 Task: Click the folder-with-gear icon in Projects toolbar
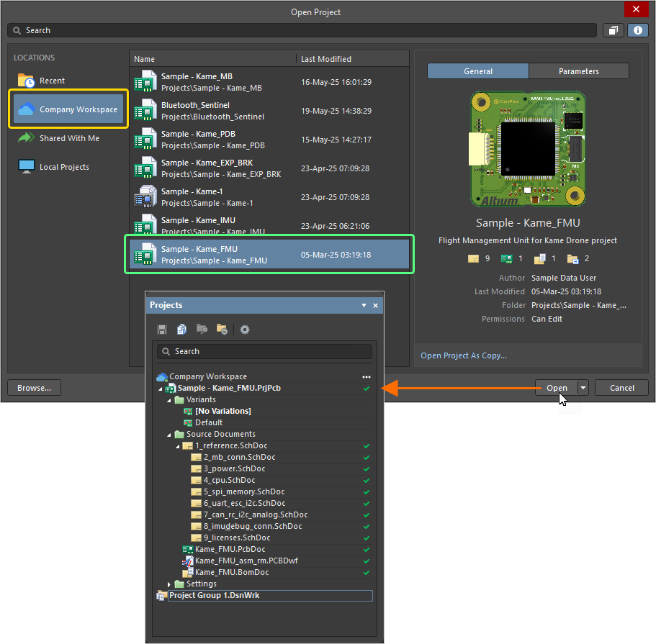[x=222, y=330]
